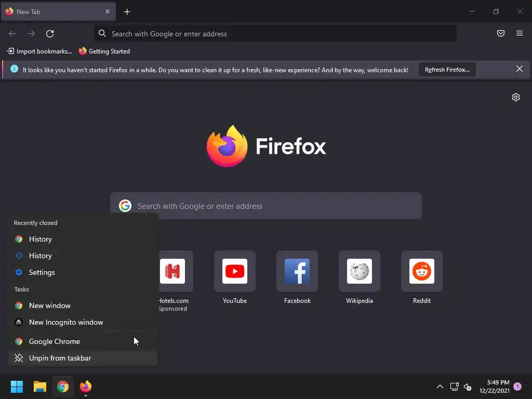Viewport: 532px width, 399px height.
Task: Open the clock and date 5:49 PM
Action: pos(495,387)
